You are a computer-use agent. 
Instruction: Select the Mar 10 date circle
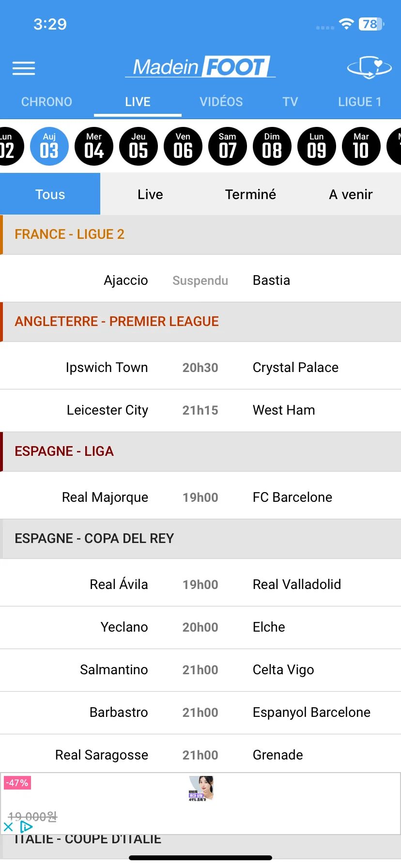pyautogui.click(x=361, y=146)
